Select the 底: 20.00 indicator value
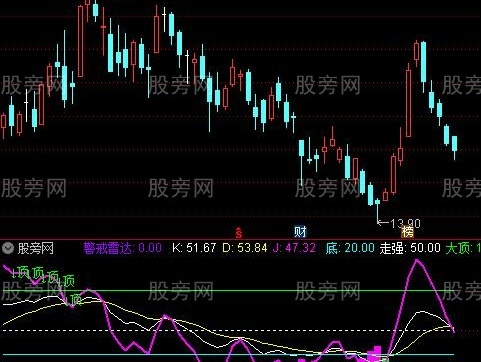Screen dimensions: 481x362 pos(350,248)
